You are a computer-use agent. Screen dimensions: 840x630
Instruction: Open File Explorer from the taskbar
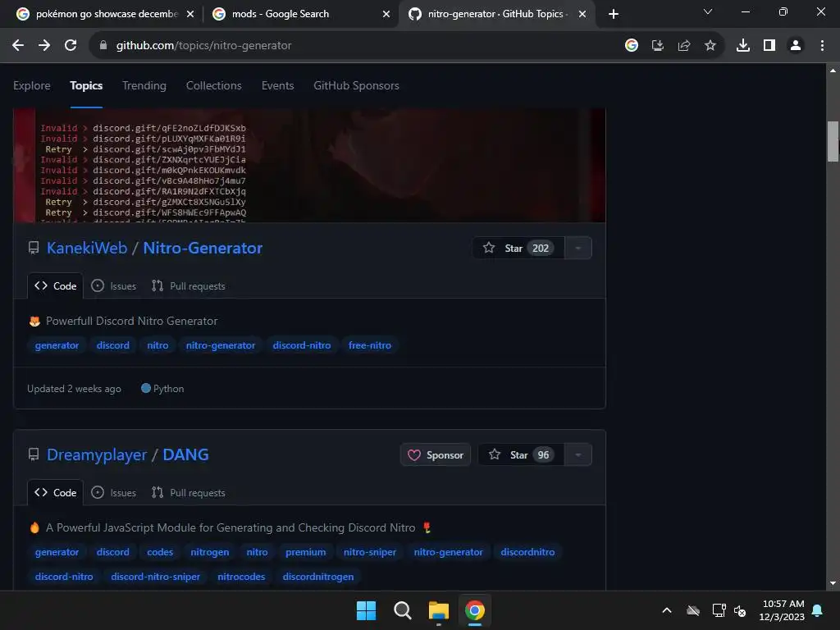coord(438,610)
